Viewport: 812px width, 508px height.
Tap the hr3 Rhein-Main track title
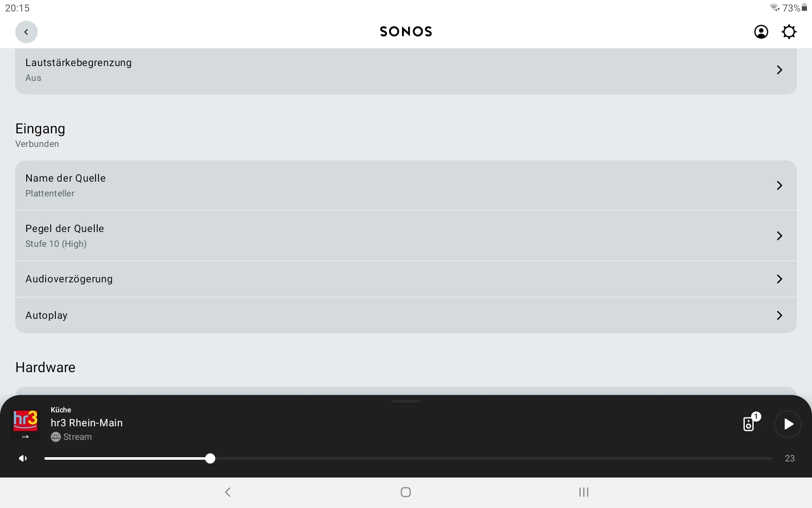(87, 423)
